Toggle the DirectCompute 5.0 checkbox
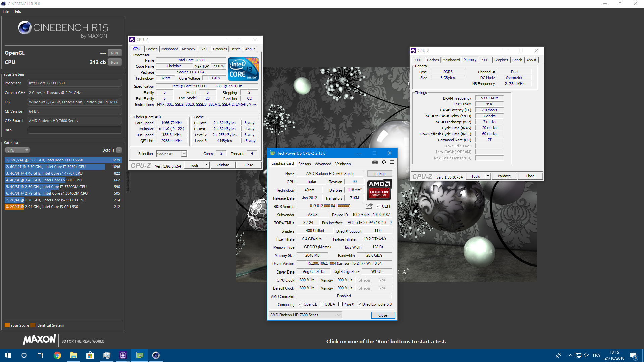Image resolution: width=644 pixels, height=362 pixels. [x=359, y=304]
